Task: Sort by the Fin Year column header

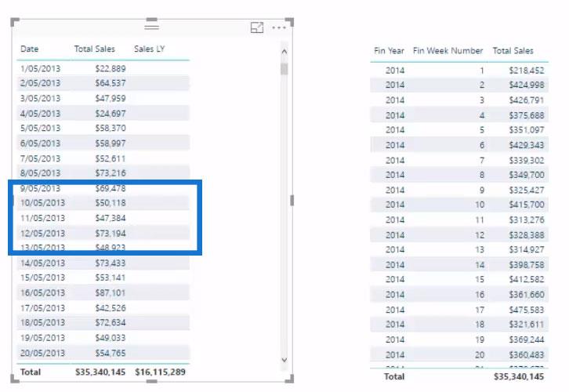Action: click(389, 51)
